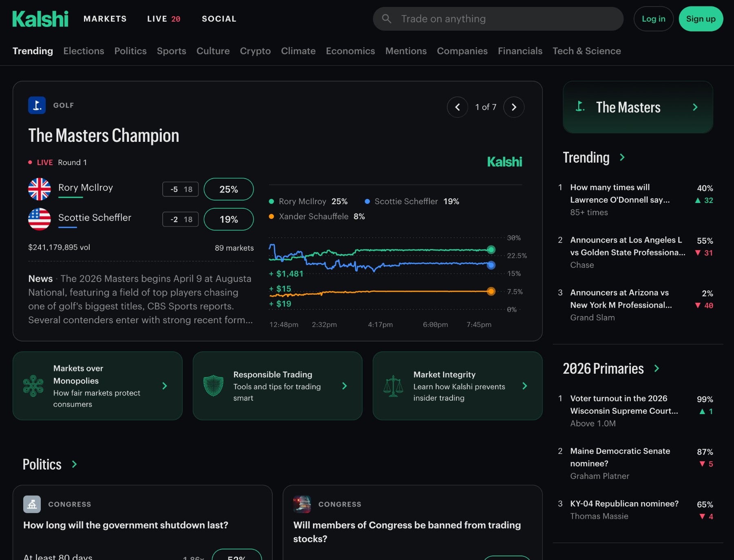The image size is (734, 560).
Task: Open the Economics category tab
Action: [x=350, y=51]
